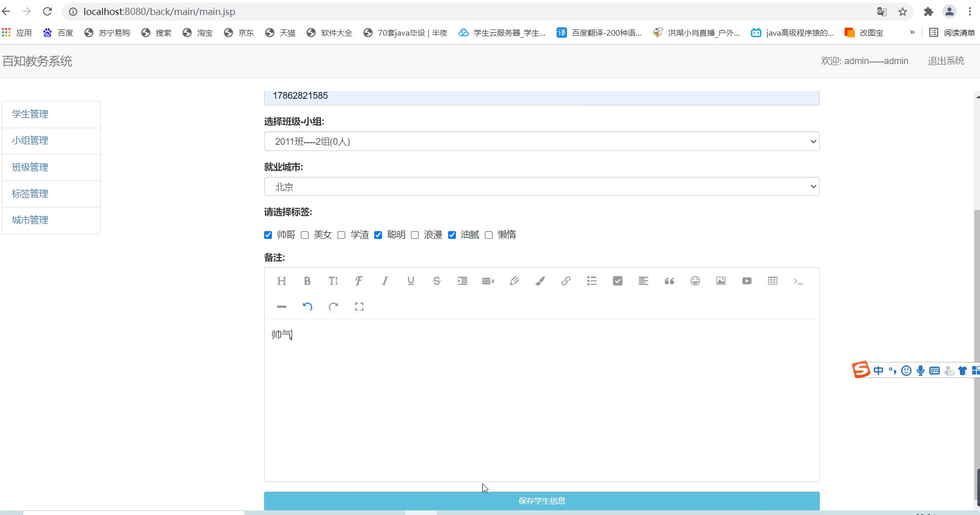The height and width of the screenshot is (515, 980).
Task: Click the Sogou input voice microphone icon
Action: click(921, 371)
